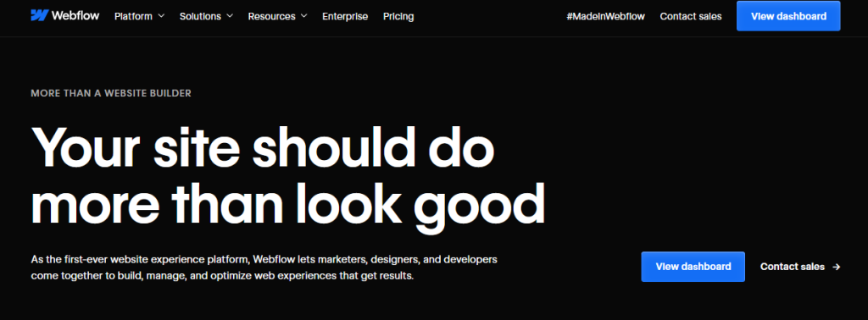Click the Webflow wordmark in header
Viewport: 868px width, 320px height.
coord(75,15)
